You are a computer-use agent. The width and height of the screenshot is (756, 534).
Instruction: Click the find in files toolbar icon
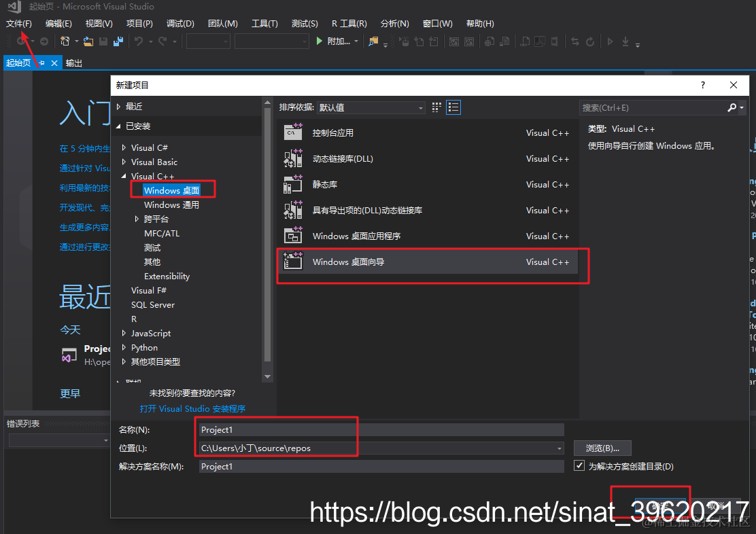pyautogui.click(x=373, y=41)
